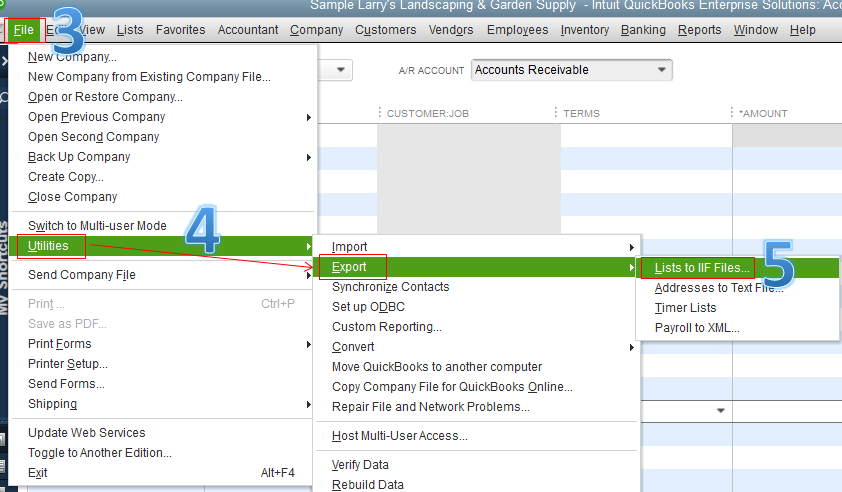Screen dimensions: 842x492
Task: Select Payroll to XML...
Action: [x=697, y=328]
